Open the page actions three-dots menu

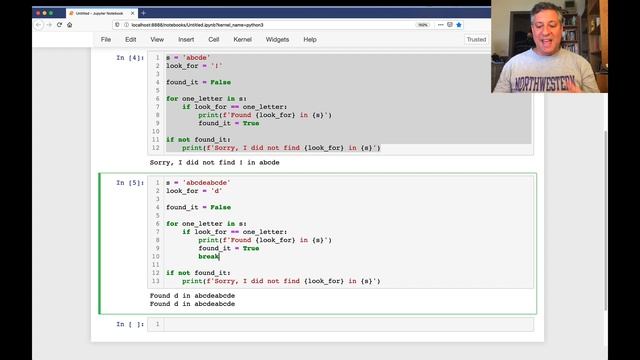440,25
